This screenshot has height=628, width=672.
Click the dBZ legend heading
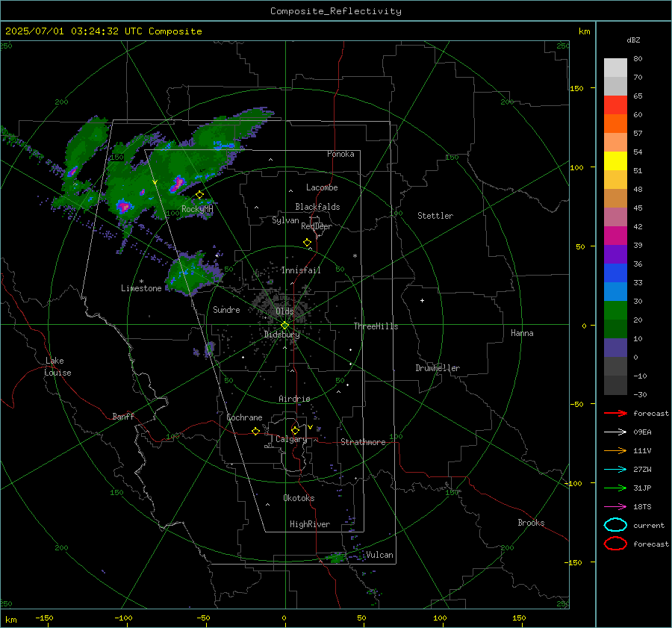633,40
